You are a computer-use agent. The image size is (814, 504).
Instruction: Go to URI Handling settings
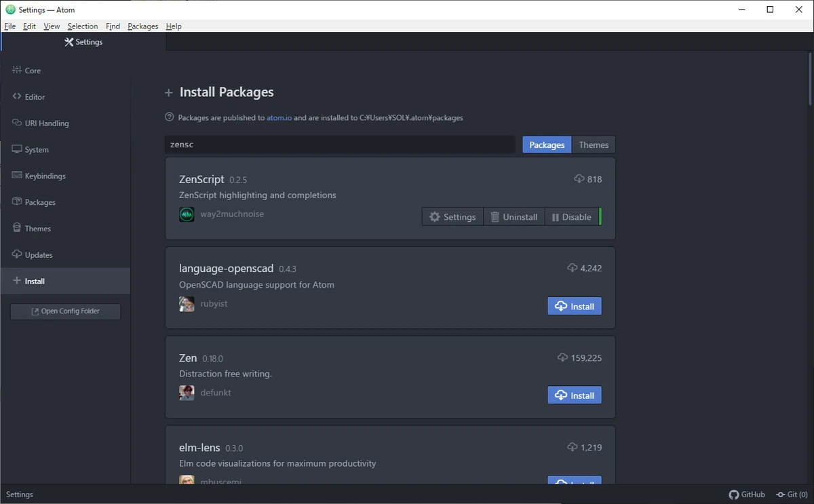tap(46, 123)
